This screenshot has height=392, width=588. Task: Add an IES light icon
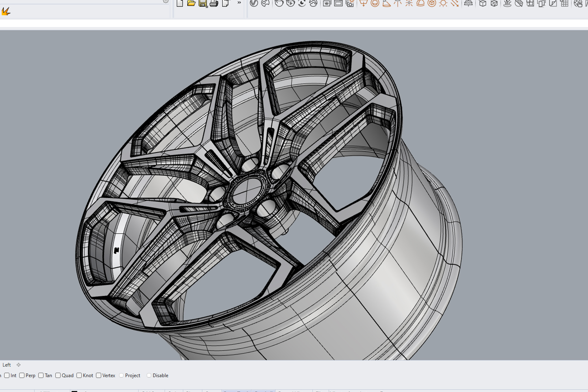click(398, 3)
